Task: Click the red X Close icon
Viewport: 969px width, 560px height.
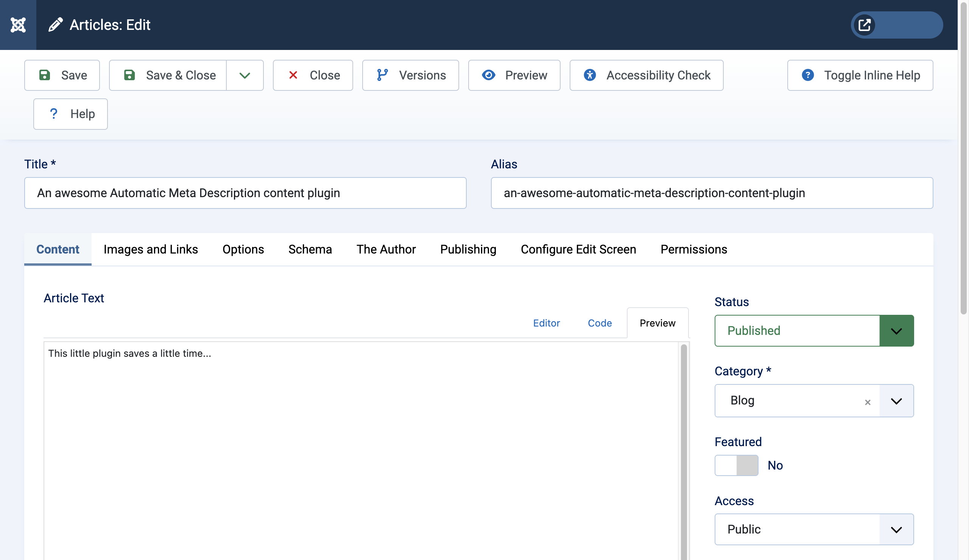Action: (x=293, y=75)
